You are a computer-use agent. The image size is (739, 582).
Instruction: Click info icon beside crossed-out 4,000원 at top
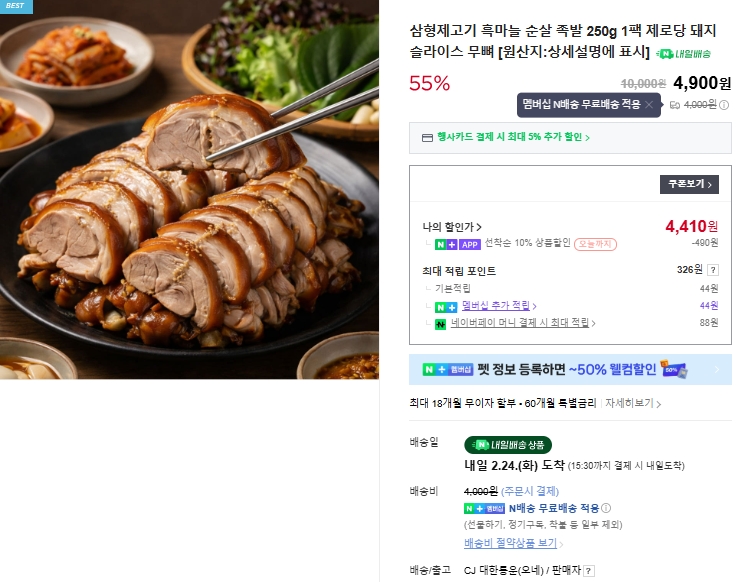coord(724,105)
